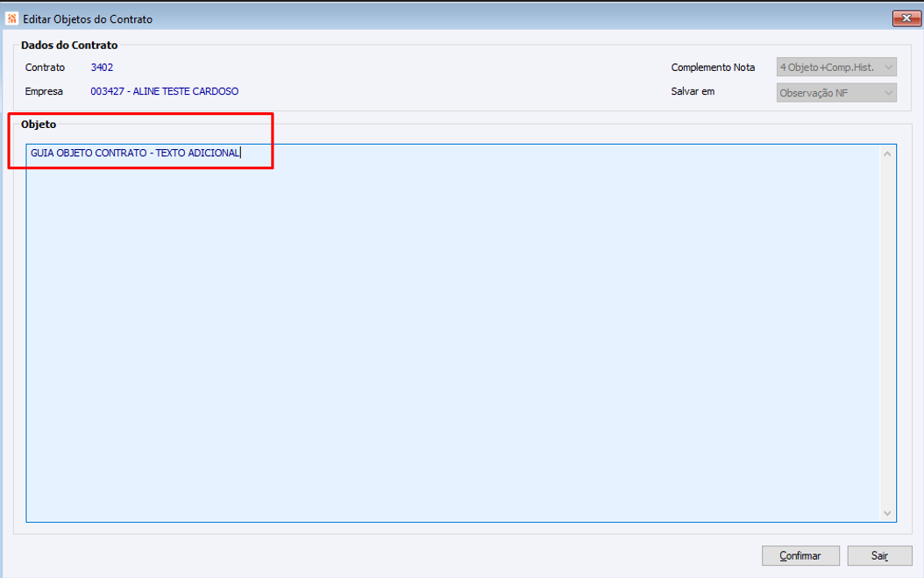Open the Salvar em dropdown
Image resolution: width=924 pixels, height=578 pixels.
[x=836, y=93]
